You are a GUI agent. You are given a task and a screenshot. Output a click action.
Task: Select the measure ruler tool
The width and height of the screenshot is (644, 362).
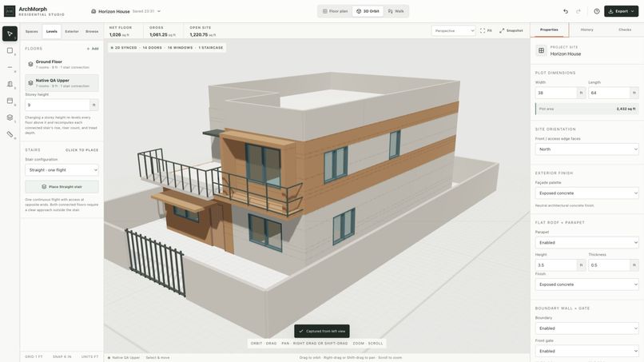coord(10,134)
